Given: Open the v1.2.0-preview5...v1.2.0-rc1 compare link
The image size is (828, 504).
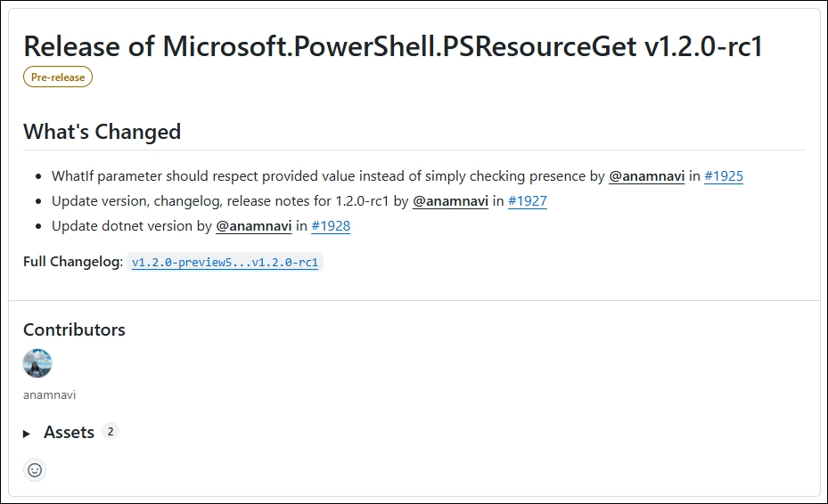Looking at the screenshot, I should click(225, 263).
